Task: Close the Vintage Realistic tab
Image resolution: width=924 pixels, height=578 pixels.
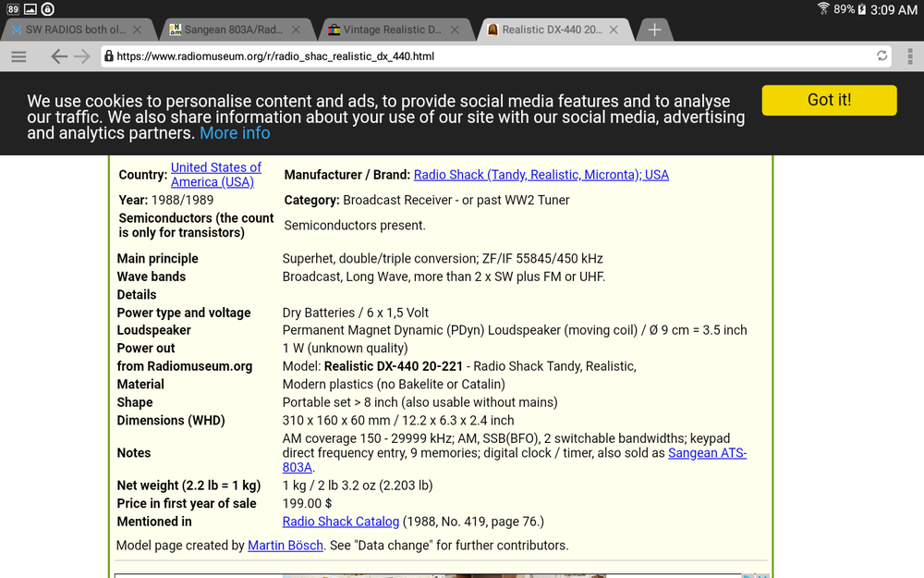Action: coord(455,30)
